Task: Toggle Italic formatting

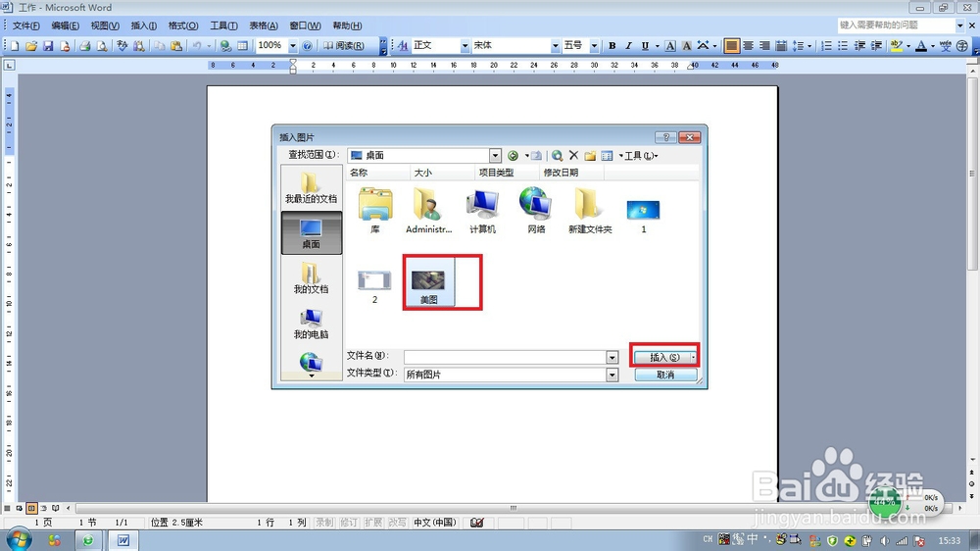Action: pyautogui.click(x=629, y=46)
